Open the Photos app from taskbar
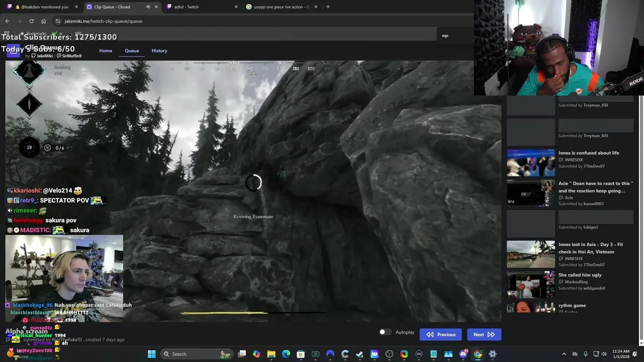This screenshot has width=644, height=362. (448, 354)
